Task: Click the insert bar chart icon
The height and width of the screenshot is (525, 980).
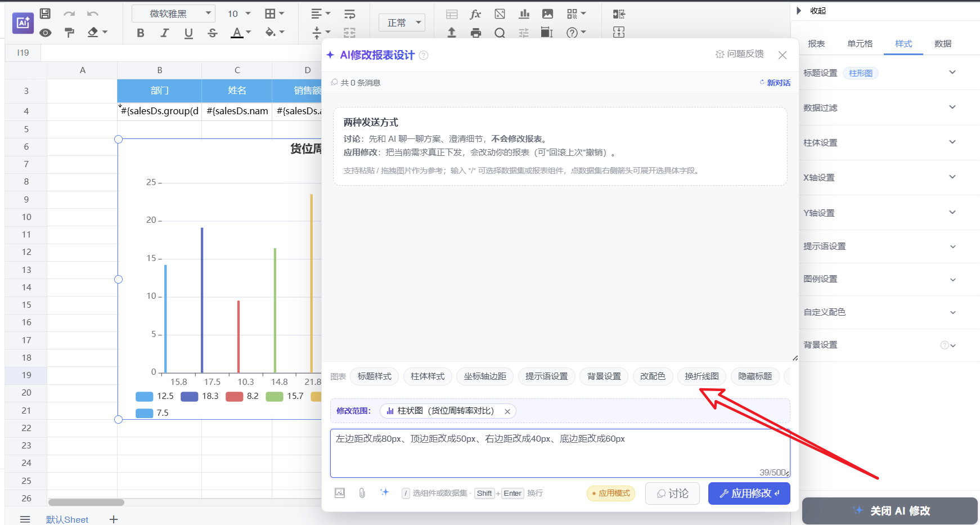Action: tap(524, 14)
